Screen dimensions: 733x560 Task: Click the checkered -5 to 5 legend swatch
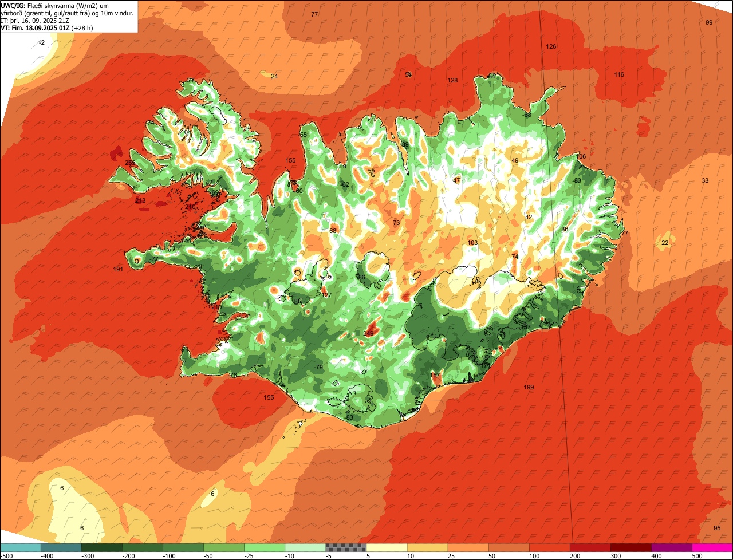point(346,547)
